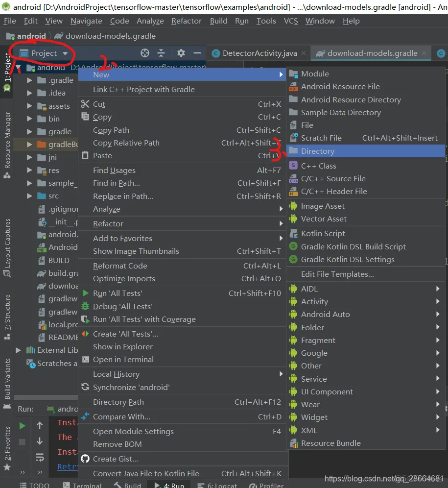Click the up arrow in Run panel
Screen dimensions: 448x488
[40, 425]
